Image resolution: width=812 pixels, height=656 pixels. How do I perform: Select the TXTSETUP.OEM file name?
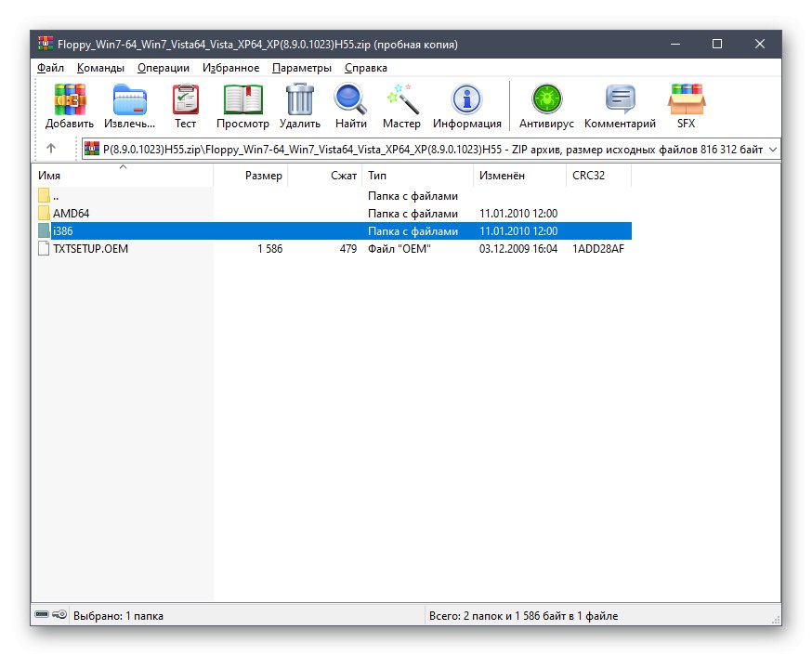(91, 248)
